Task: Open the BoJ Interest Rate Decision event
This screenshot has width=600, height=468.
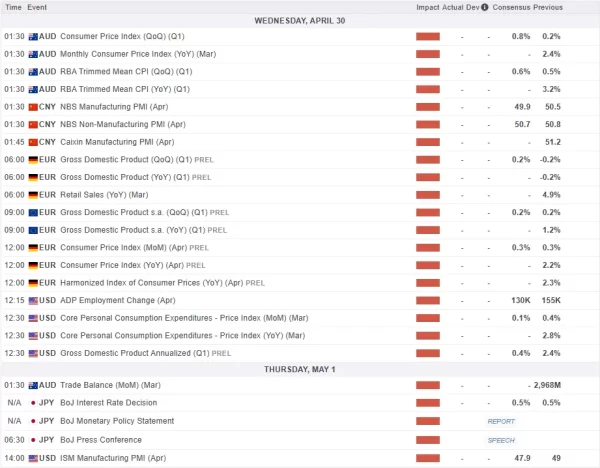Action: (109, 403)
